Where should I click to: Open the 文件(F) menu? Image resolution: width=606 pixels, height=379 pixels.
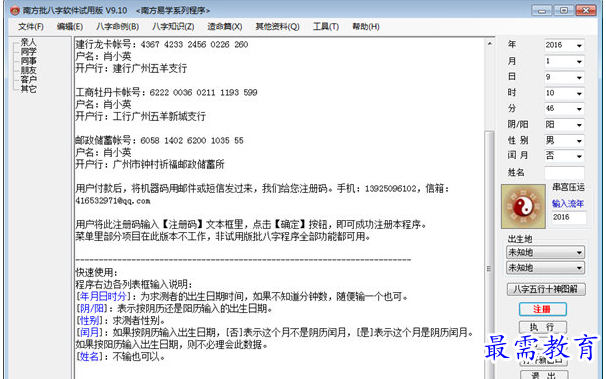coord(31,27)
